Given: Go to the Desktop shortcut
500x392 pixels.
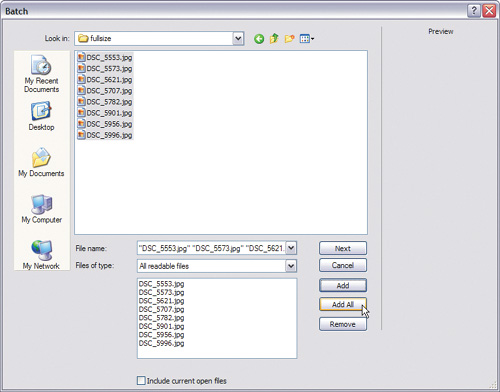Looking at the screenshot, I should [x=41, y=116].
